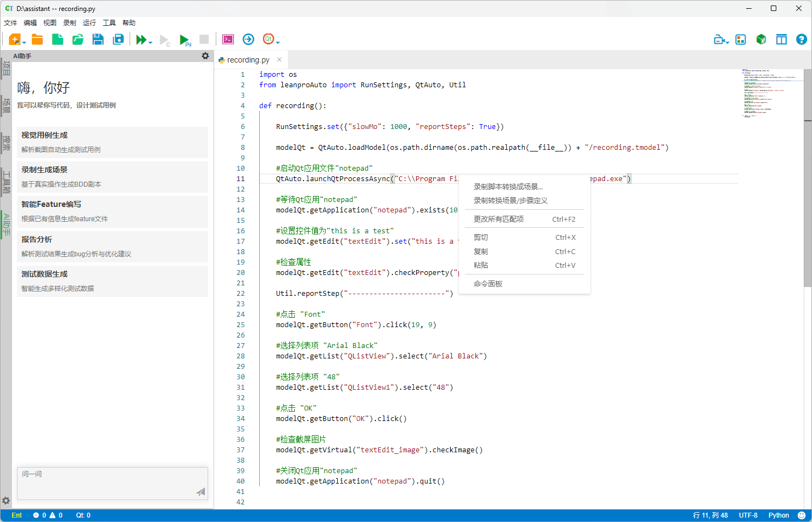Open the 测试数据生成 card
812x522 pixels.
coord(113,281)
